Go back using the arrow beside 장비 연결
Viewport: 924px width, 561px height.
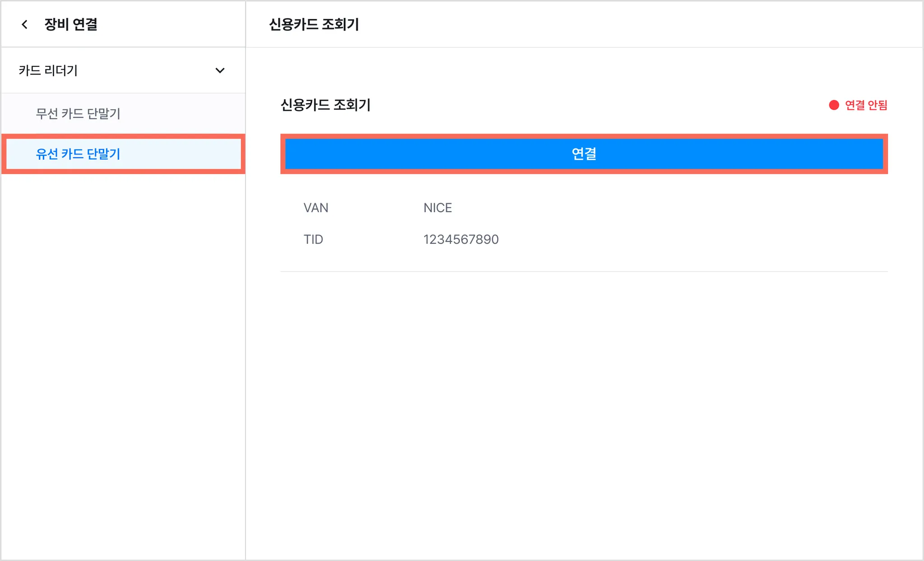25,24
